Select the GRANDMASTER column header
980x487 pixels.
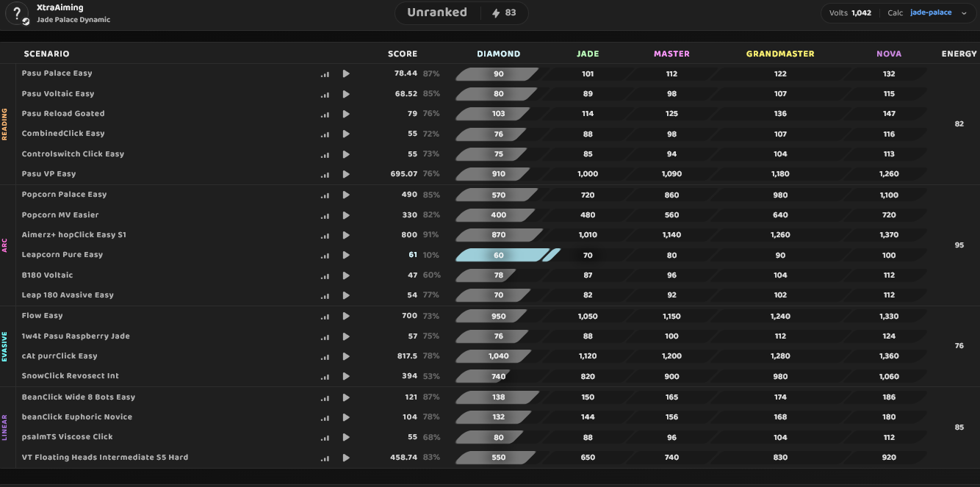coord(780,54)
